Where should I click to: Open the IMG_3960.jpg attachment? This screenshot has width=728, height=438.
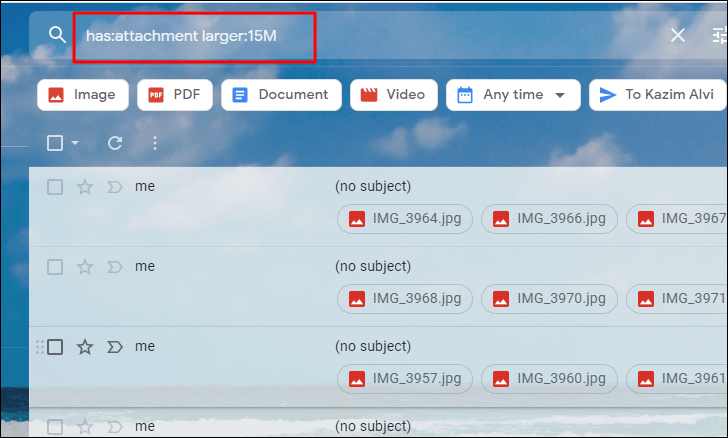(x=549, y=379)
